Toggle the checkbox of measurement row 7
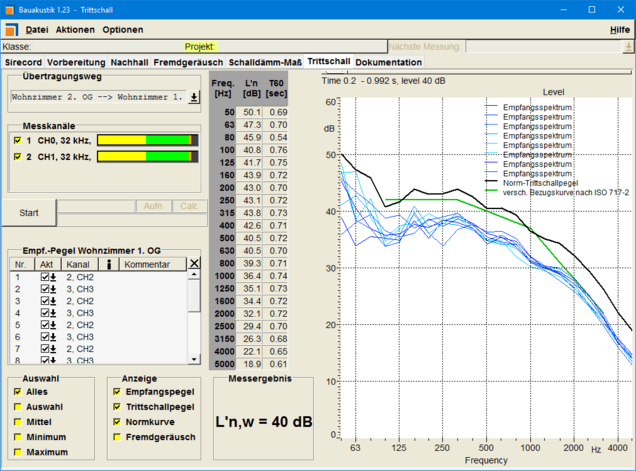 tap(45, 349)
